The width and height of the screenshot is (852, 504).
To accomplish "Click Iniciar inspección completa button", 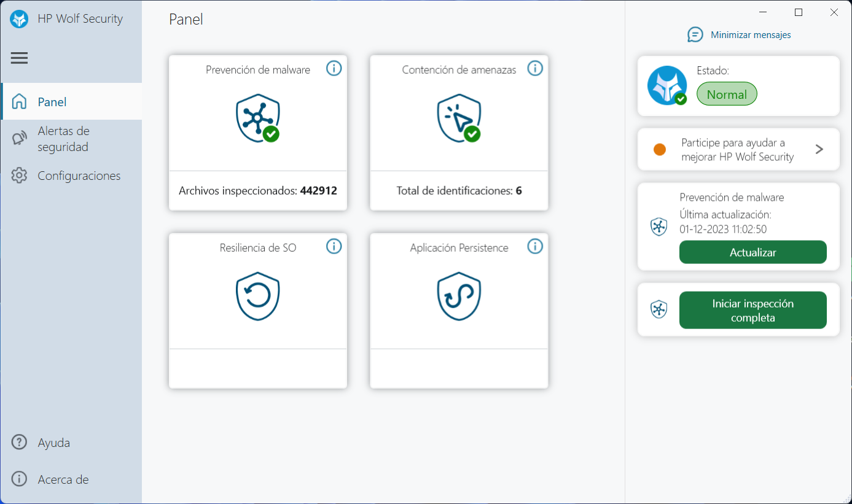I will point(753,310).
